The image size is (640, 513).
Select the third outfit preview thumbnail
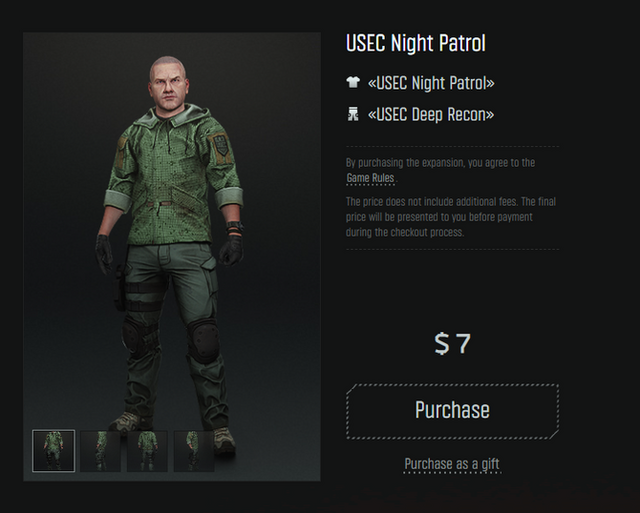point(147,451)
